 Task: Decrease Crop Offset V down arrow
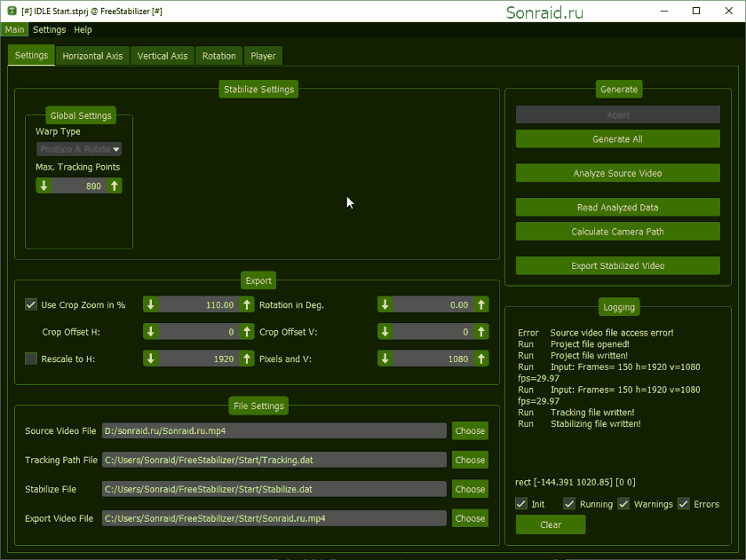click(x=385, y=332)
